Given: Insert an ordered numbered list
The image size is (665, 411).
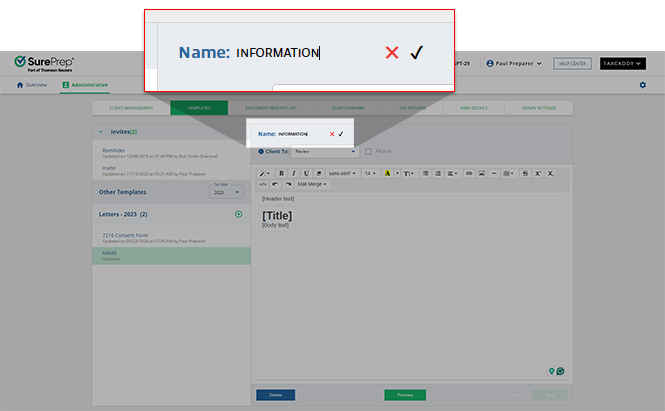Looking at the screenshot, I should pyautogui.click(x=438, y=173).
